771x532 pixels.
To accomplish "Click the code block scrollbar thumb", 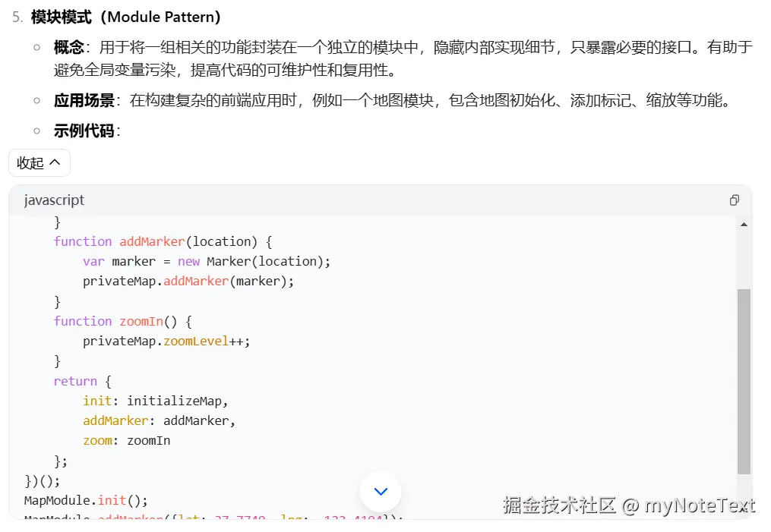I will [744, 379].
